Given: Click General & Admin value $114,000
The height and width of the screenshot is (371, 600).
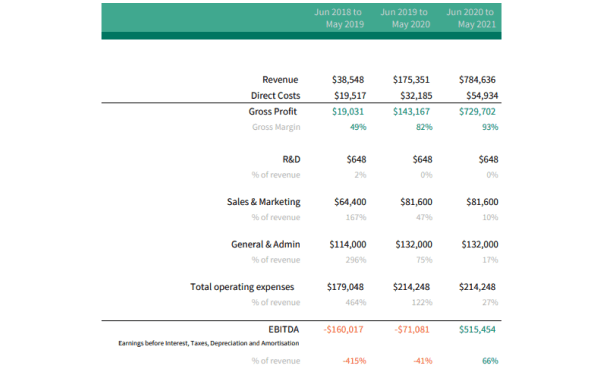Looking at the screenshot, I should pos(348,244).
